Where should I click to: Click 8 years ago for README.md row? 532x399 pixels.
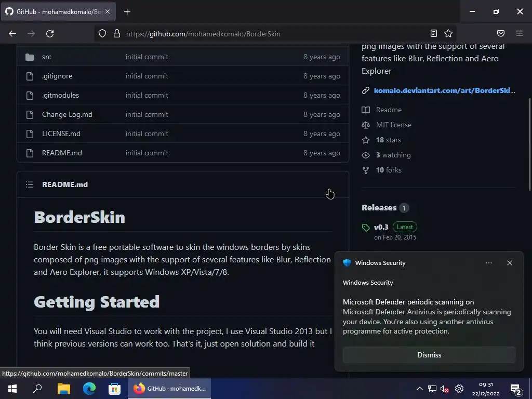(322, 153)
